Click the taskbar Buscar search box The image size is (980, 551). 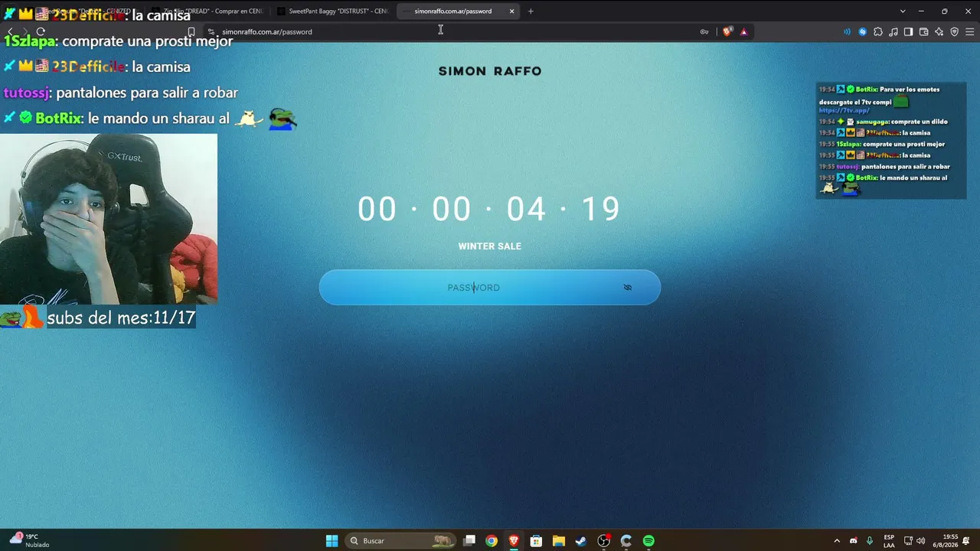click(x=400, y=541)
